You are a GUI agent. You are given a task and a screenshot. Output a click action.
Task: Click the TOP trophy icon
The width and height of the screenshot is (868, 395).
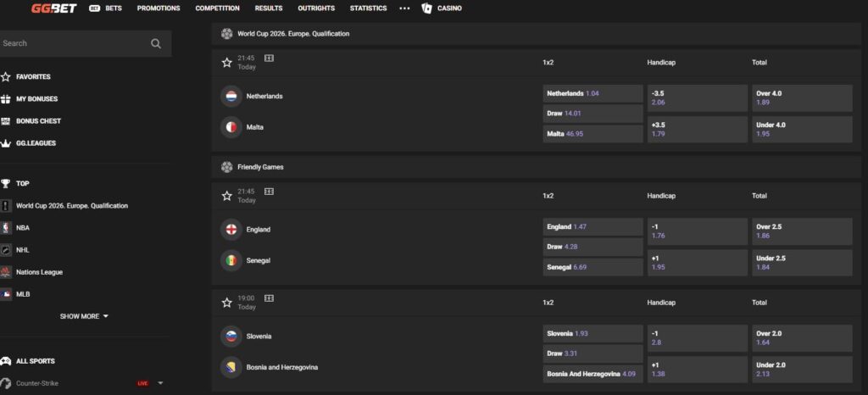[6, 183]
